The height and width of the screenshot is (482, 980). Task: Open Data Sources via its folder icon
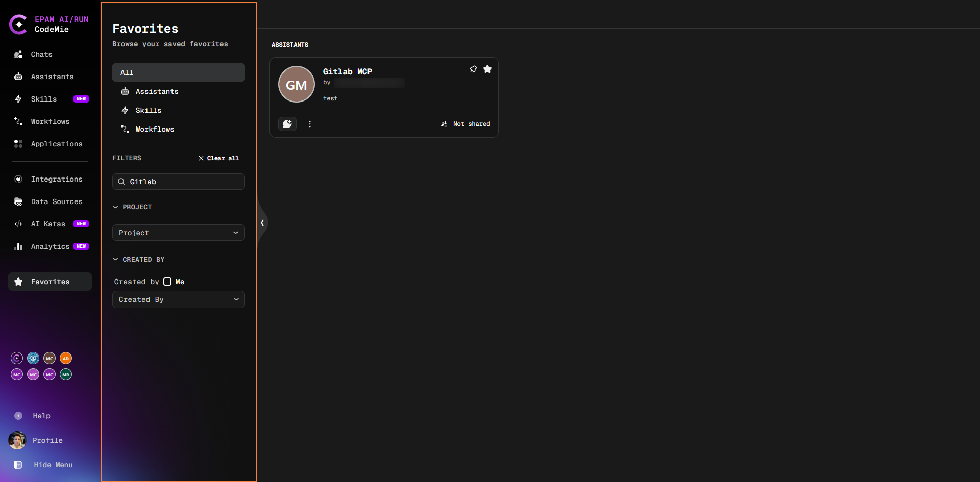point(18,201)
